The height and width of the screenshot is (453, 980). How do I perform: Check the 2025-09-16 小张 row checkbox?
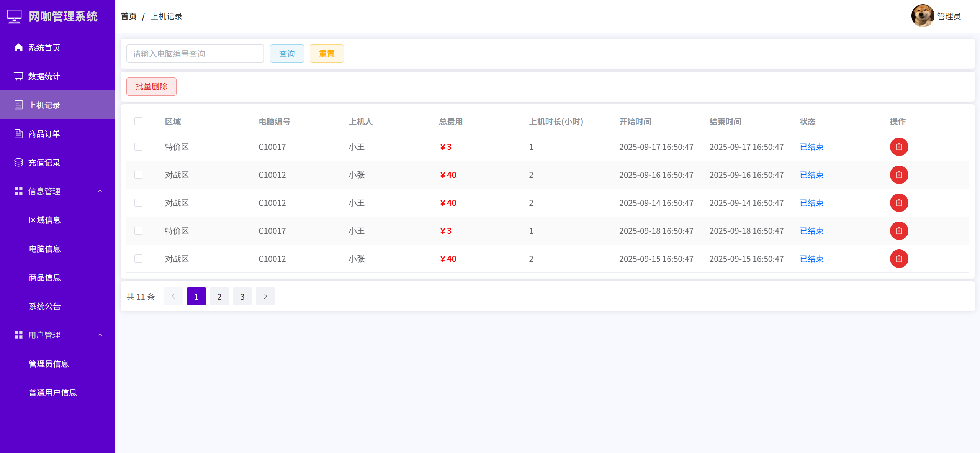pyautogui.click(x=138, y=175)
